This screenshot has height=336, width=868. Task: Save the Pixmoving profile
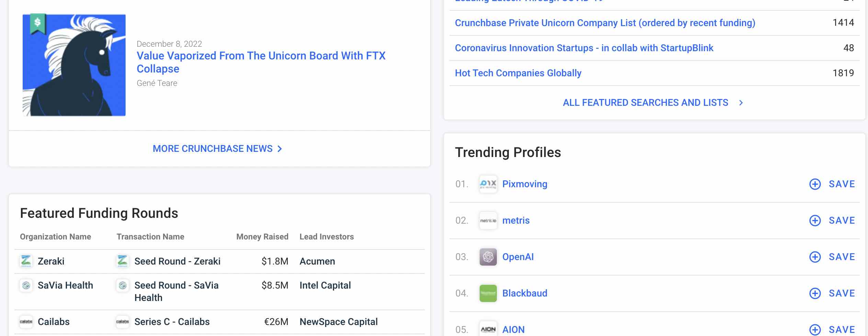(832, 184)
